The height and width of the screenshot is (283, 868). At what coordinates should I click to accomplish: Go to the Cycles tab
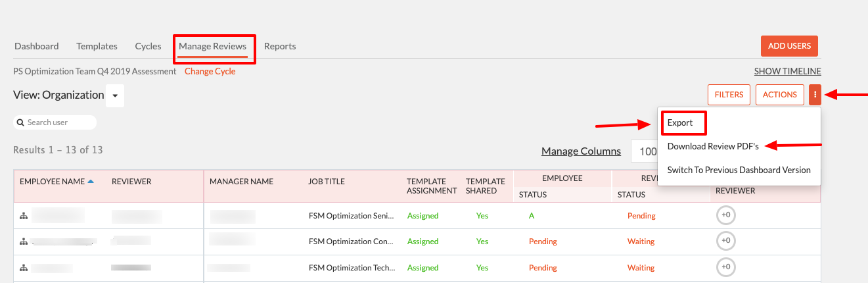(148, 46)
